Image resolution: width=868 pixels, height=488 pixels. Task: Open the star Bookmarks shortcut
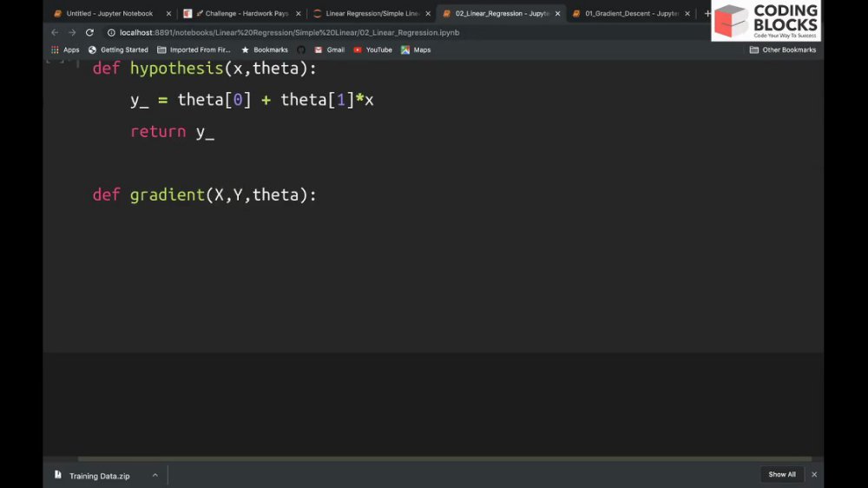tap(265, 49)
